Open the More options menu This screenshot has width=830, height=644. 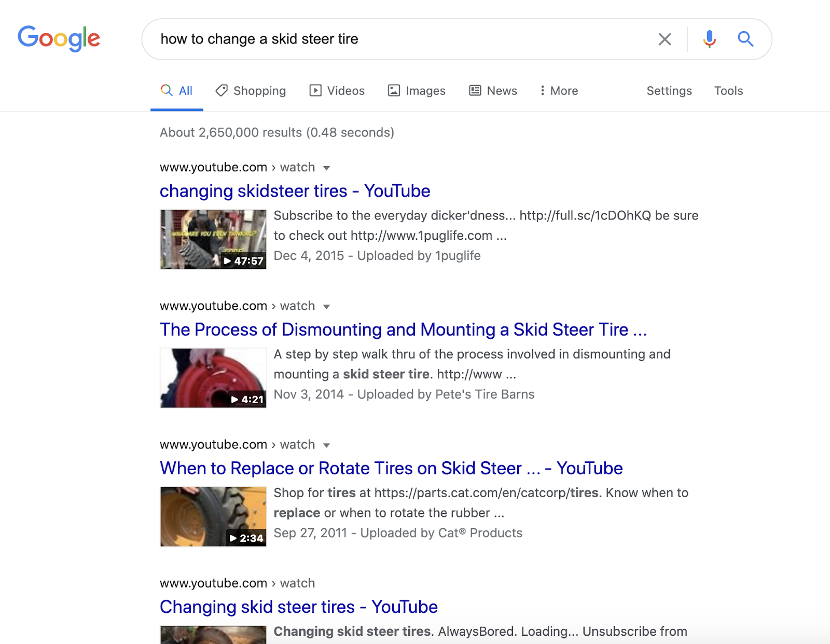559,91
